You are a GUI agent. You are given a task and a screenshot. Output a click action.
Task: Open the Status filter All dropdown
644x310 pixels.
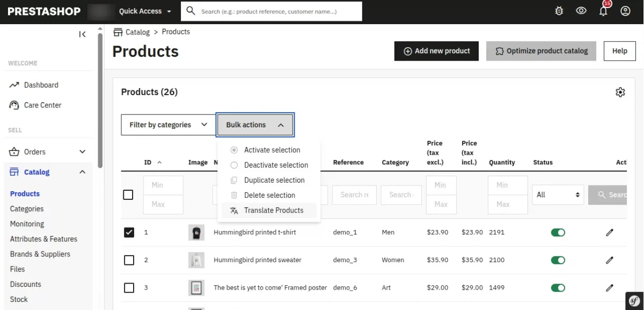[x=558, y=194]
